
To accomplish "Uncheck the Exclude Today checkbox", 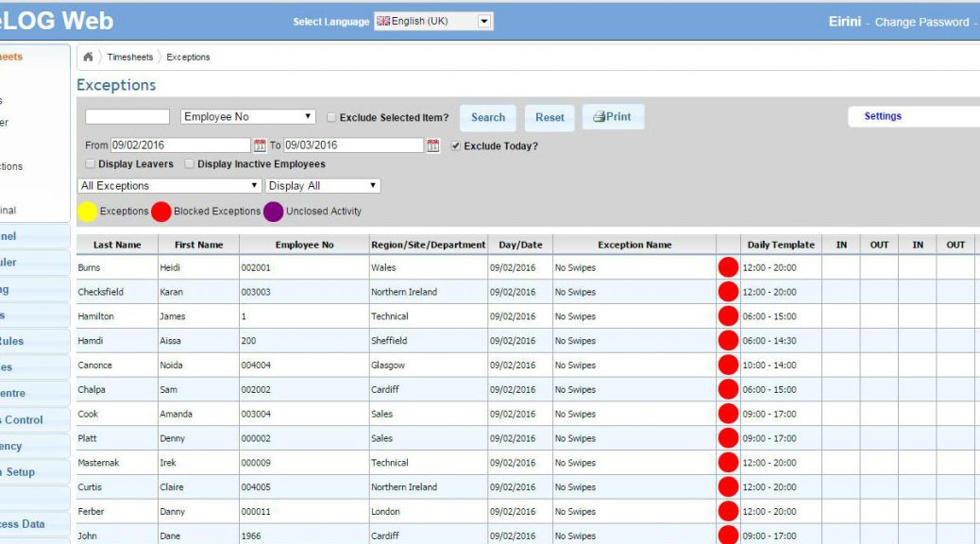I will (456, 146).
